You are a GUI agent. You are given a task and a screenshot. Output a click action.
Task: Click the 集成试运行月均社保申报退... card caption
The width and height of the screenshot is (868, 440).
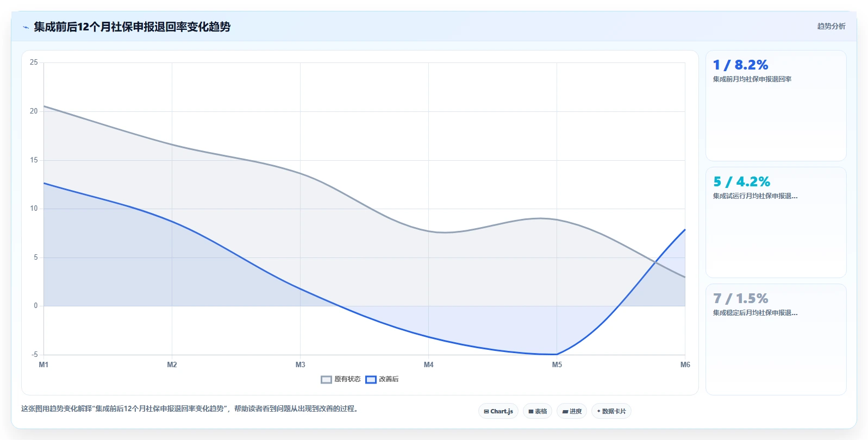755,196
